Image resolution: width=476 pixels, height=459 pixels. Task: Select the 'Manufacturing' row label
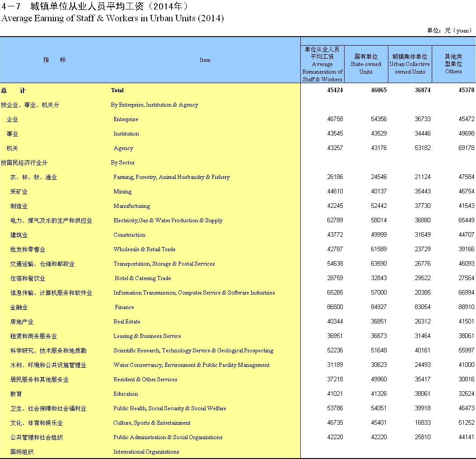point(132,206)
